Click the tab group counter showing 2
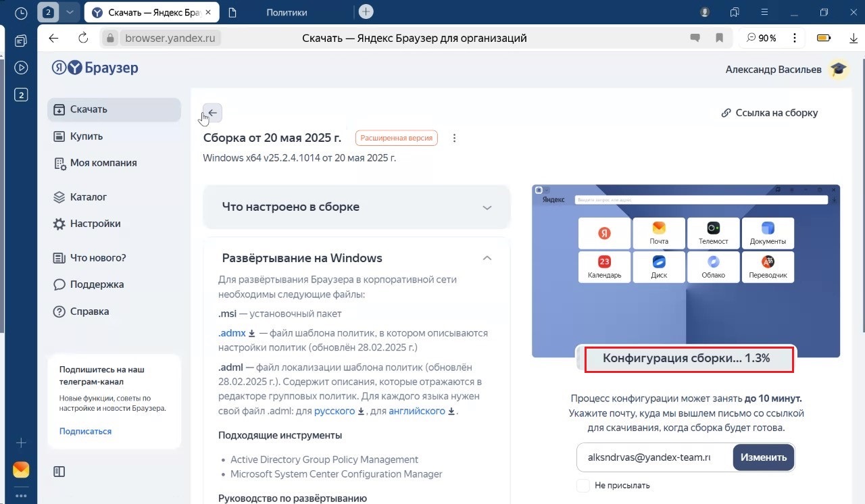The height and width of the screenshot is (504, 865). tap(49, 12)
